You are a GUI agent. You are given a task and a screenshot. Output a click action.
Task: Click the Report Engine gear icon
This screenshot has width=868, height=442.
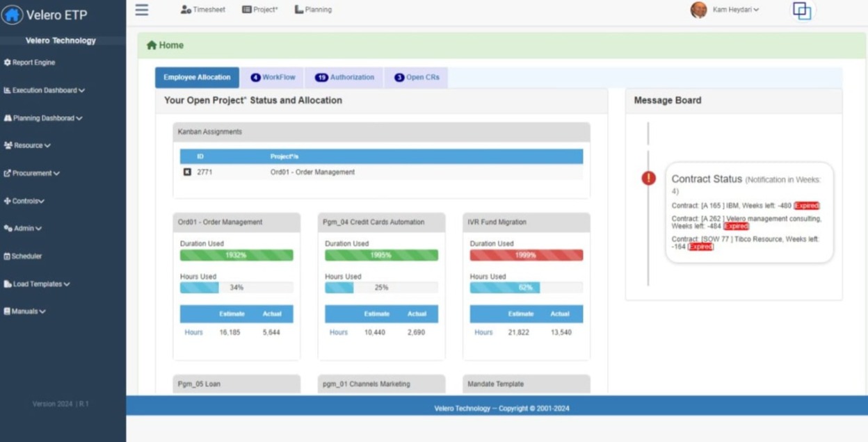point(8,63)
